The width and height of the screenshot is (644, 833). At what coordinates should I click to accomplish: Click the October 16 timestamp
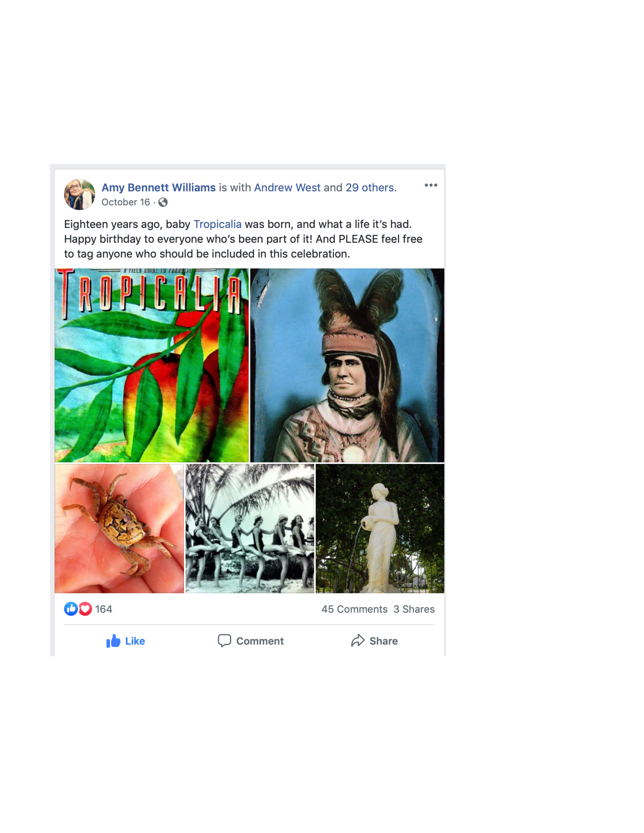[x=126, y=202]
